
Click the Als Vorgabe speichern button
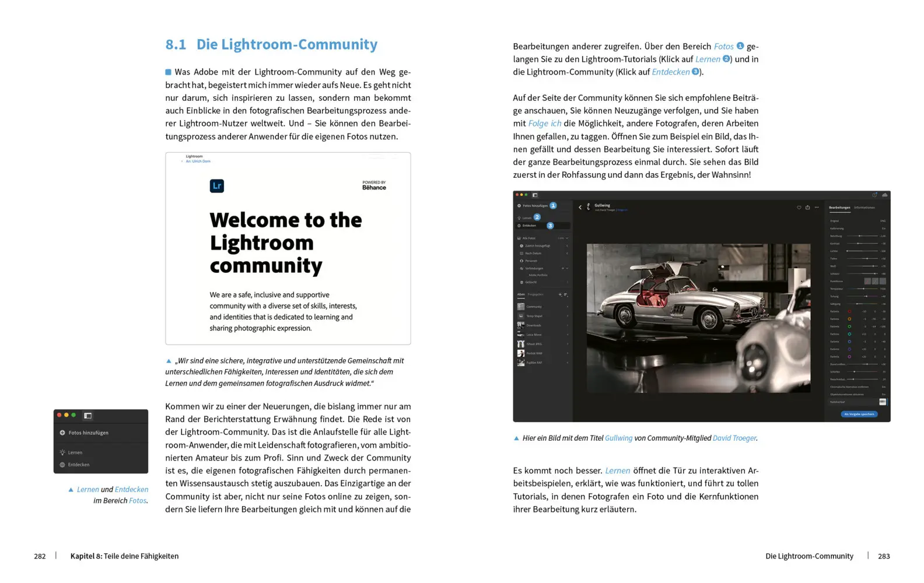pos(859,414)
